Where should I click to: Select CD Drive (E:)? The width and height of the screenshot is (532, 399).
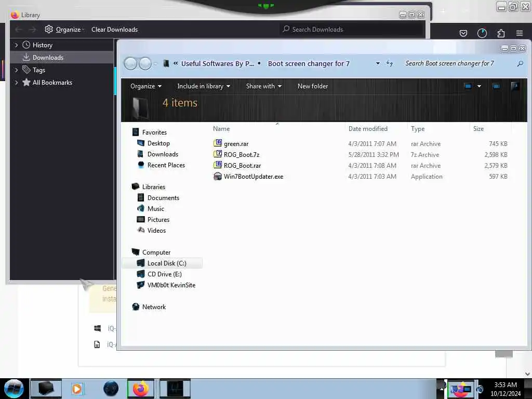(164, 274)
